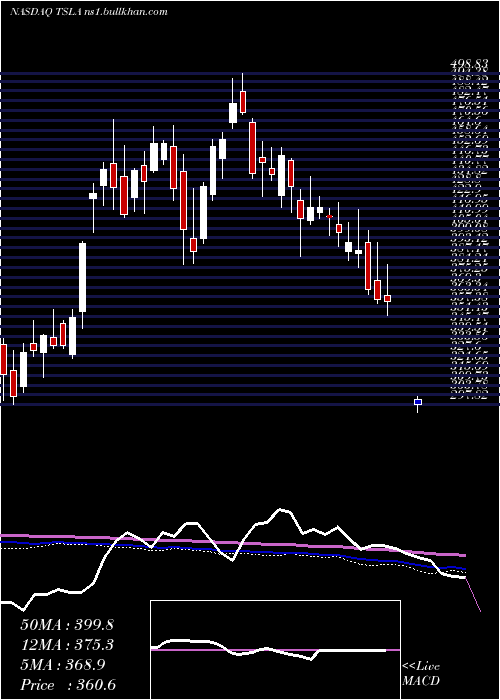Click the Price : 360.6 value
This screenshot has width=500, height=700.
[69, 685]
